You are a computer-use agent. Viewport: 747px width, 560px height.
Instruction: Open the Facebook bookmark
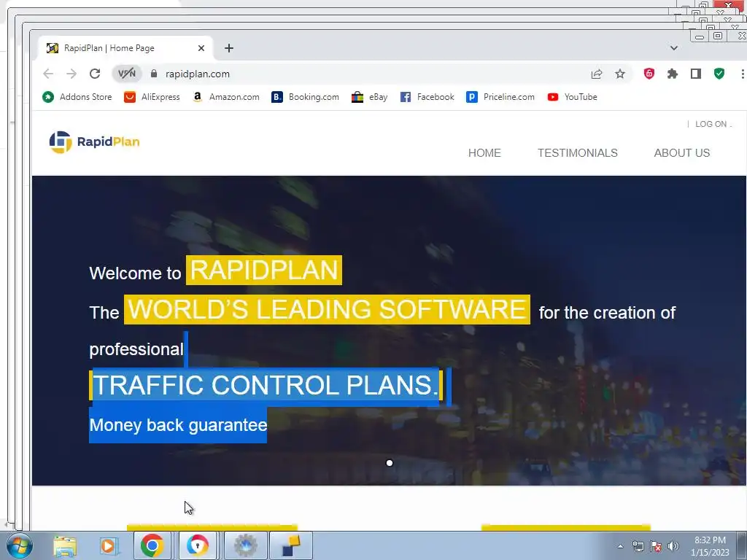click(x=427, y=97)
